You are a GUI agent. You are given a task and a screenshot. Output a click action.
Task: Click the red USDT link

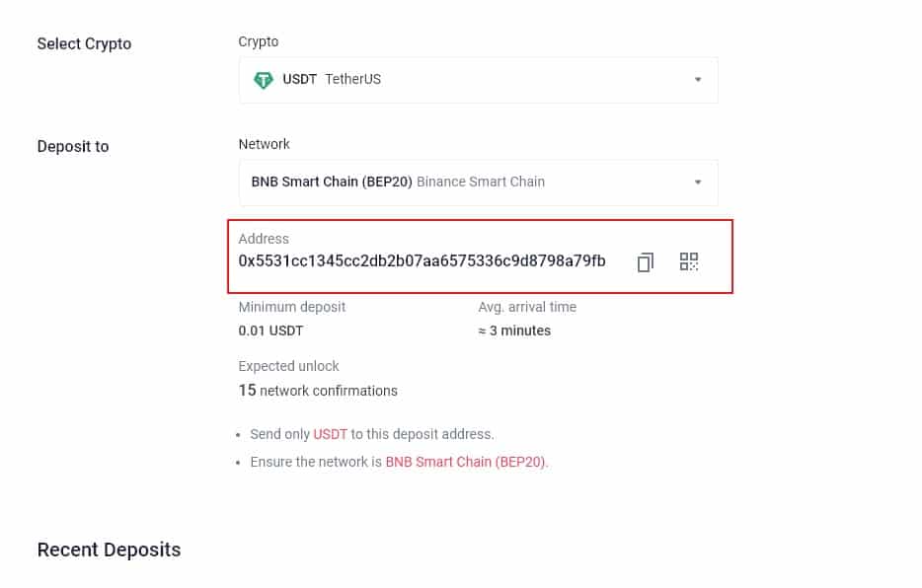pyautogui.click(x=330, y=434)
